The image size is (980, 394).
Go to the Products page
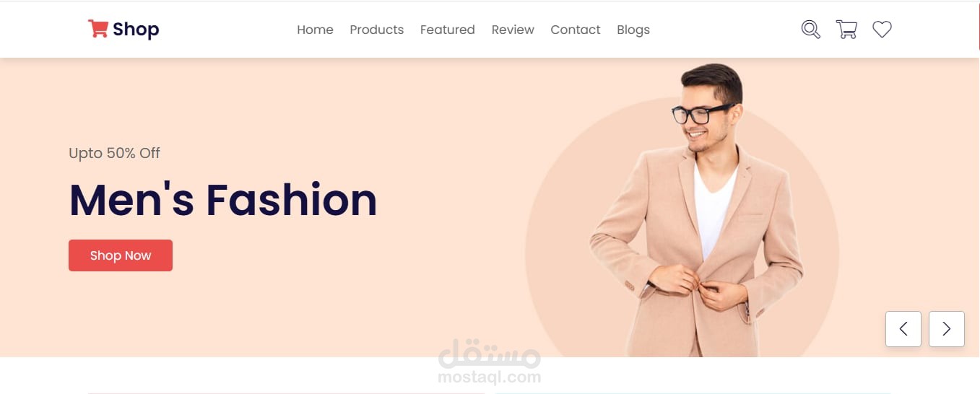(376, 30)
